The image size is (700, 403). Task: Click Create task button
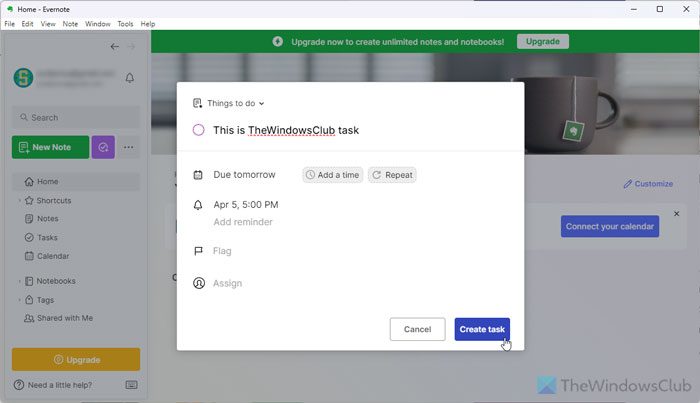482,329
